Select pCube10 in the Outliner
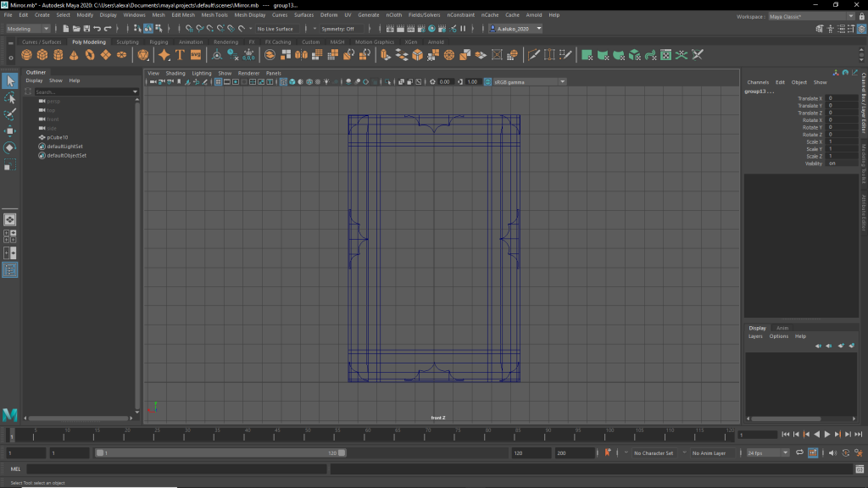The width and height of the screenshot is (868, 488). point(58,137)
